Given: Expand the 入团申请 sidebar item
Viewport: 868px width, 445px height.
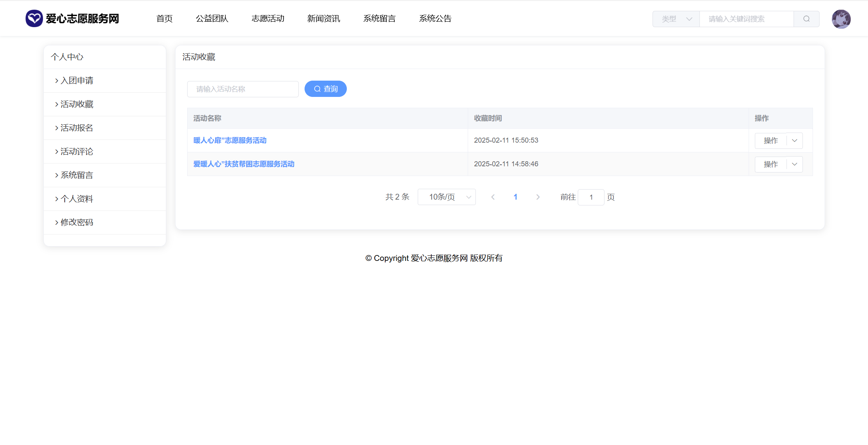Looking at the screenshot, I should coord(77,81).
